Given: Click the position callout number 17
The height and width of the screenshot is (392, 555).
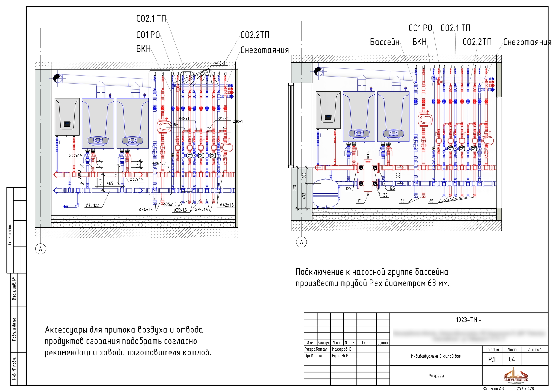Looking at the screenshot, I should pos(359,201).
